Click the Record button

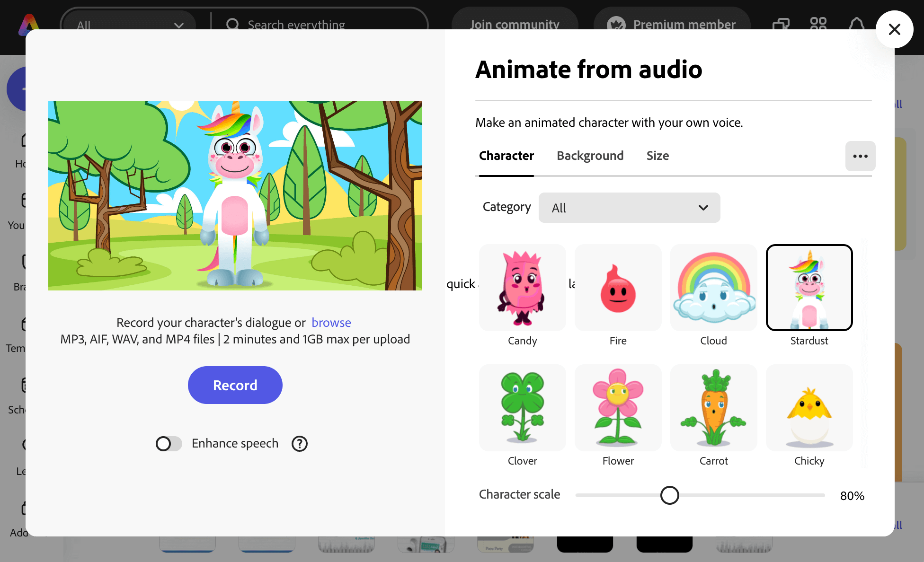tap(235, 385)
